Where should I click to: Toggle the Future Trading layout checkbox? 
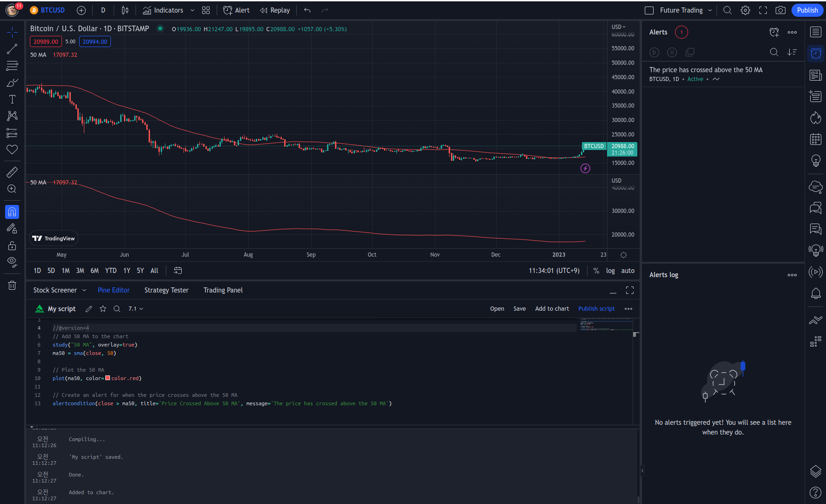click(649, 10)
